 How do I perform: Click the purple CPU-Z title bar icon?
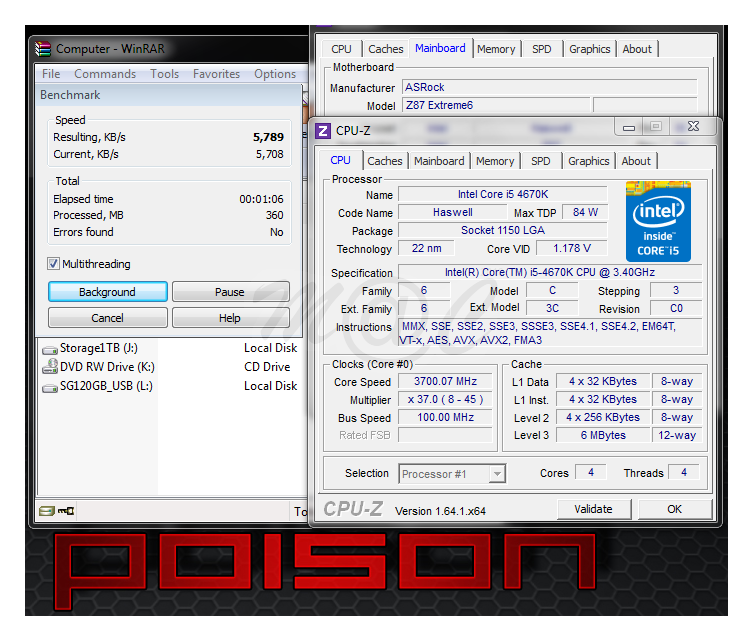[323, 130]
